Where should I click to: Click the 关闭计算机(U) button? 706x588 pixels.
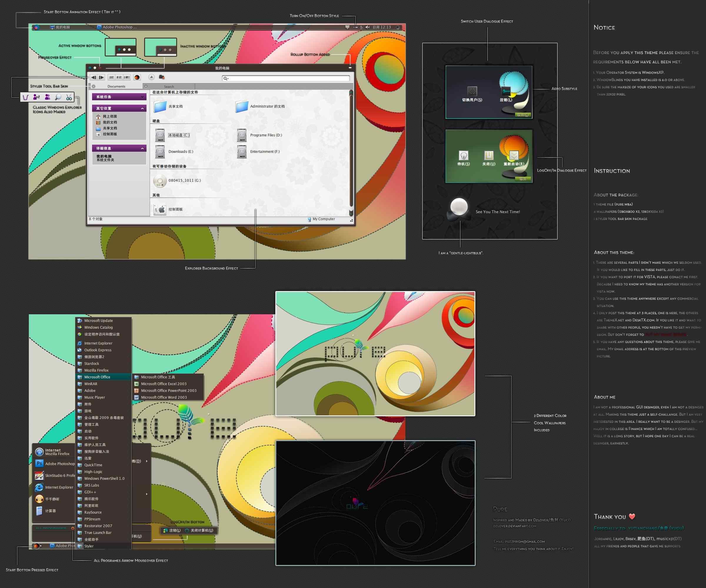[200, 530]
